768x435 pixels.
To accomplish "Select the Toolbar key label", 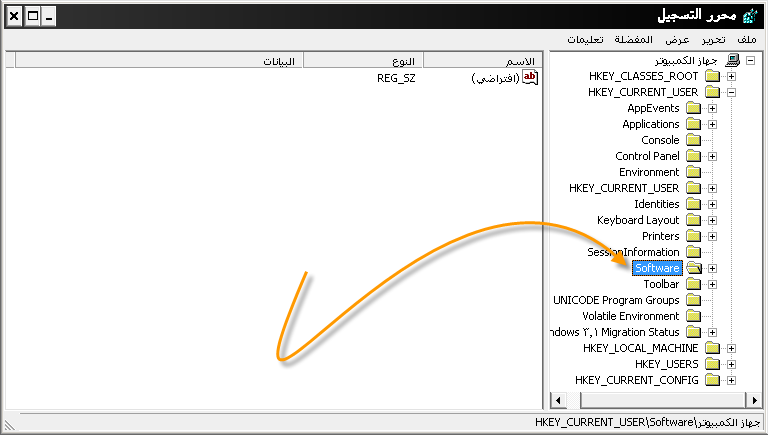I will tap(661, 284).
